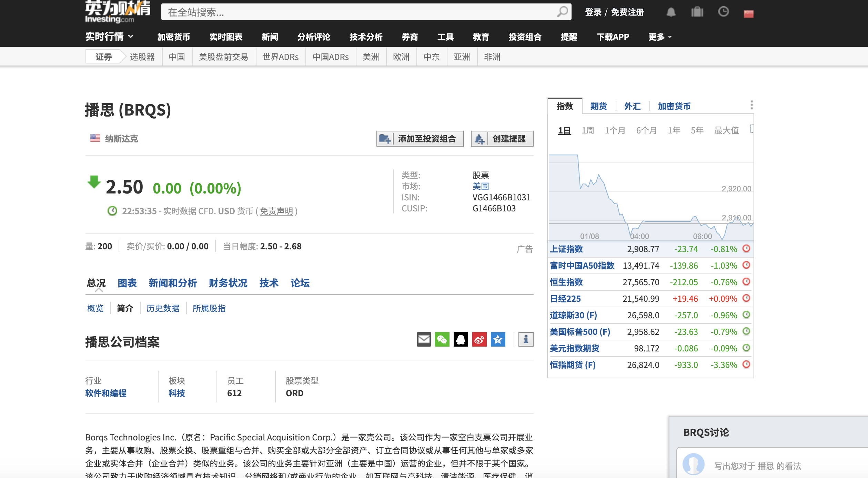Click the expand chart icon beside 最大值
The width and height of the screenshot is (868, 478).
(751, 128)
